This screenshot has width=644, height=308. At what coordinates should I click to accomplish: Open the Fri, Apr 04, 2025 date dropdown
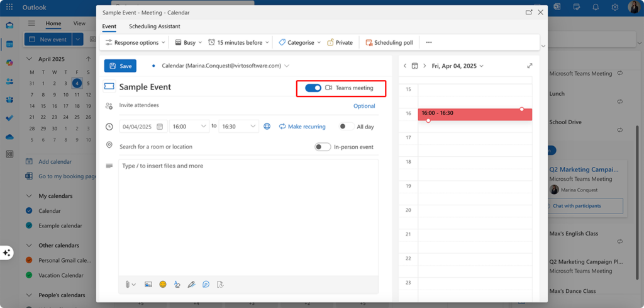click(x=458, y=66)
